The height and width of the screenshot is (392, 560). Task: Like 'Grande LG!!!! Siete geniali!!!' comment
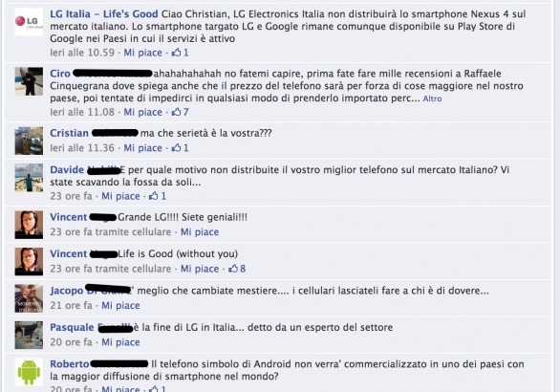tap(200, 232)
